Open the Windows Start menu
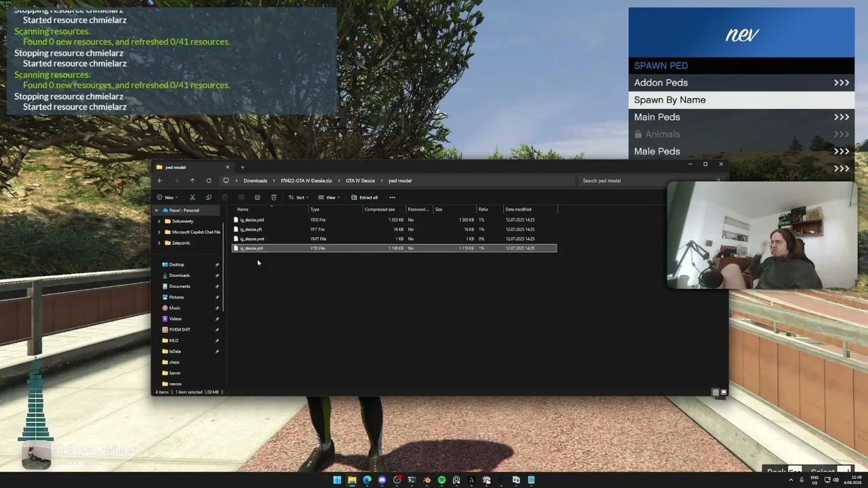This screenshot has height=488, width=868. pos(337,481)
